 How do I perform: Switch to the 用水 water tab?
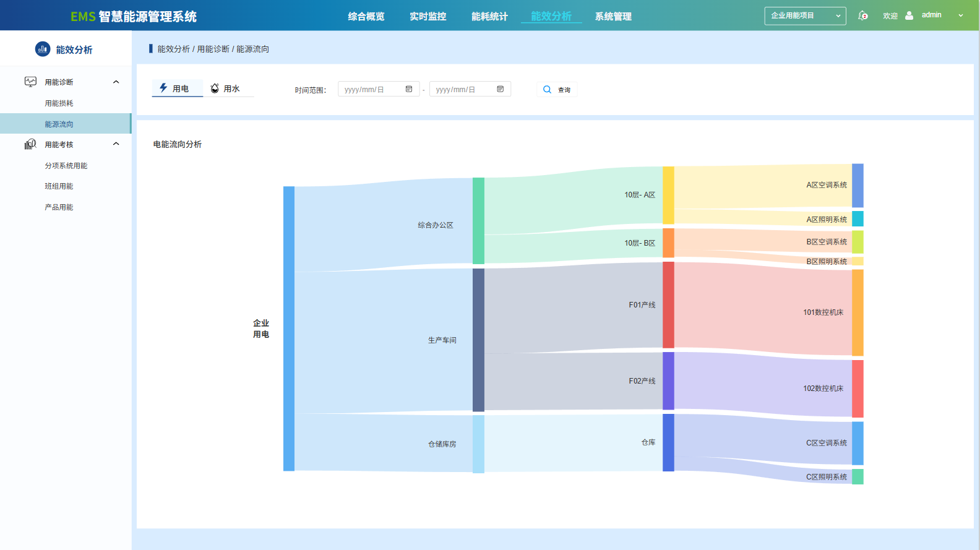coord(228,88)
